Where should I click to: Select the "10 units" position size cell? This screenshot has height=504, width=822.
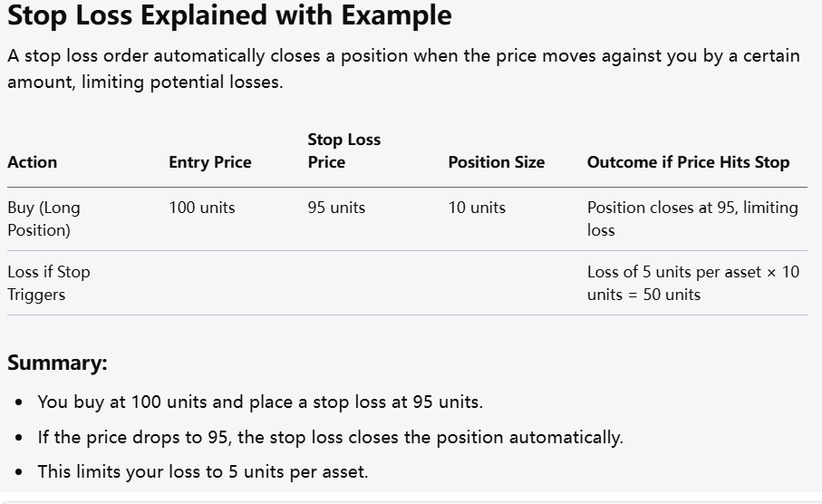477,208
